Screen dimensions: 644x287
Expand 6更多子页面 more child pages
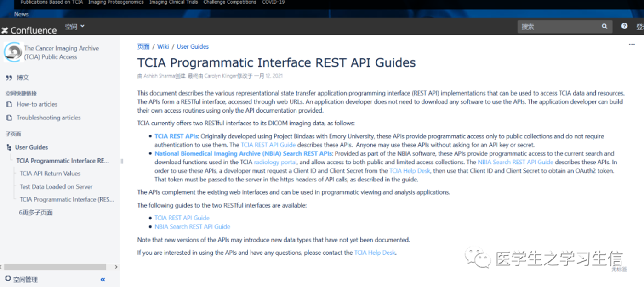(36, 213)
